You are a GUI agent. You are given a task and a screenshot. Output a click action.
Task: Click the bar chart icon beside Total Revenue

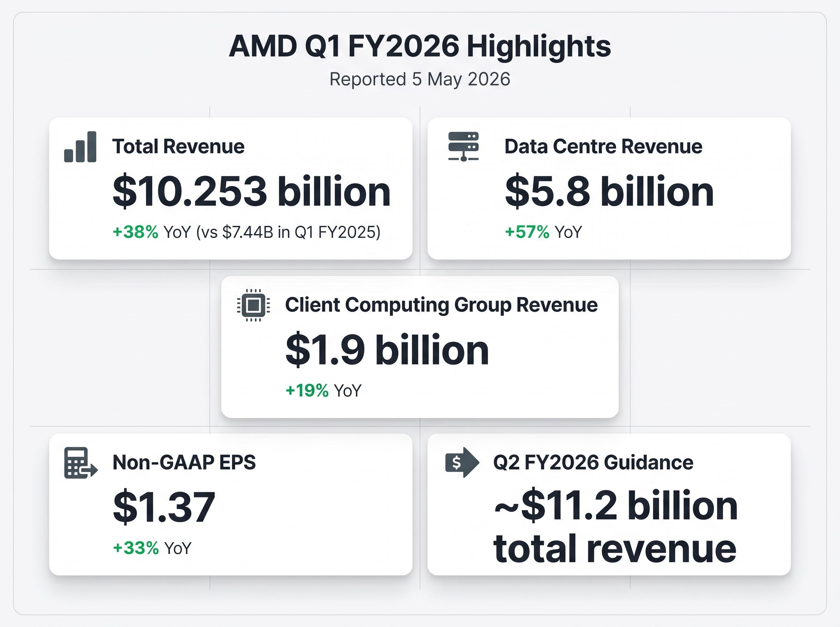pos(80,147)
